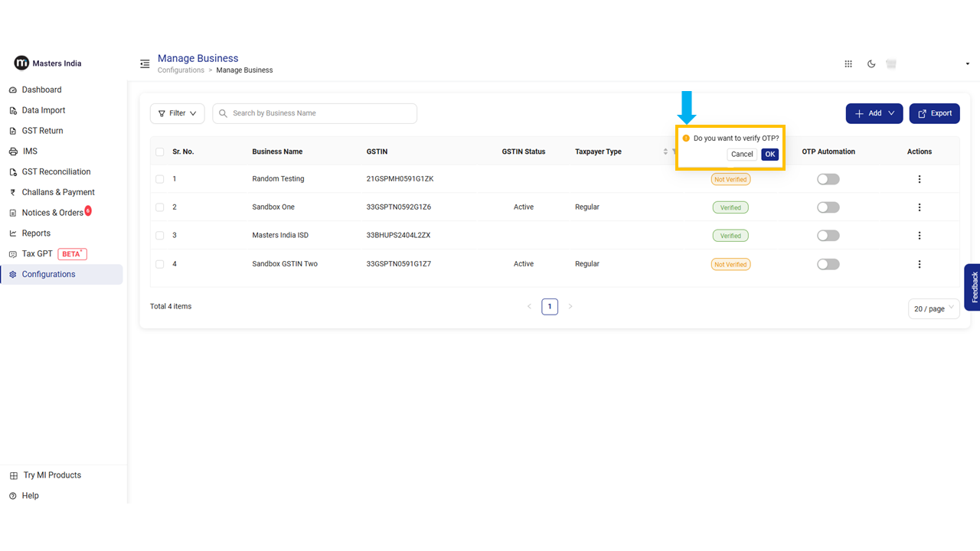Open GST Return in sidebar

(42, 131)
